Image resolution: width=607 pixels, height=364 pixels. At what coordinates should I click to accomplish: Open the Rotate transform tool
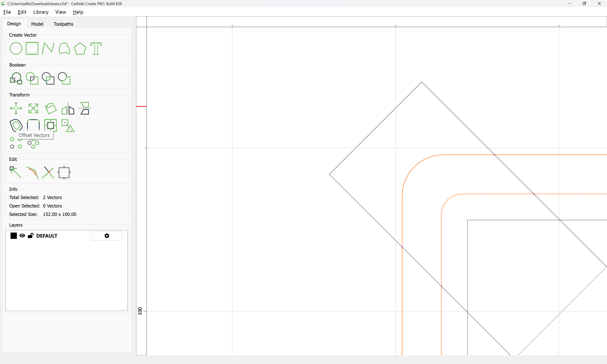click(x=51, y=108)
